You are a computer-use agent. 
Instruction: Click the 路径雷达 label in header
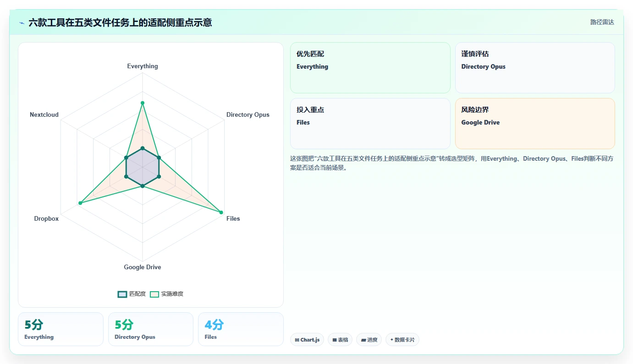point(602,22)
